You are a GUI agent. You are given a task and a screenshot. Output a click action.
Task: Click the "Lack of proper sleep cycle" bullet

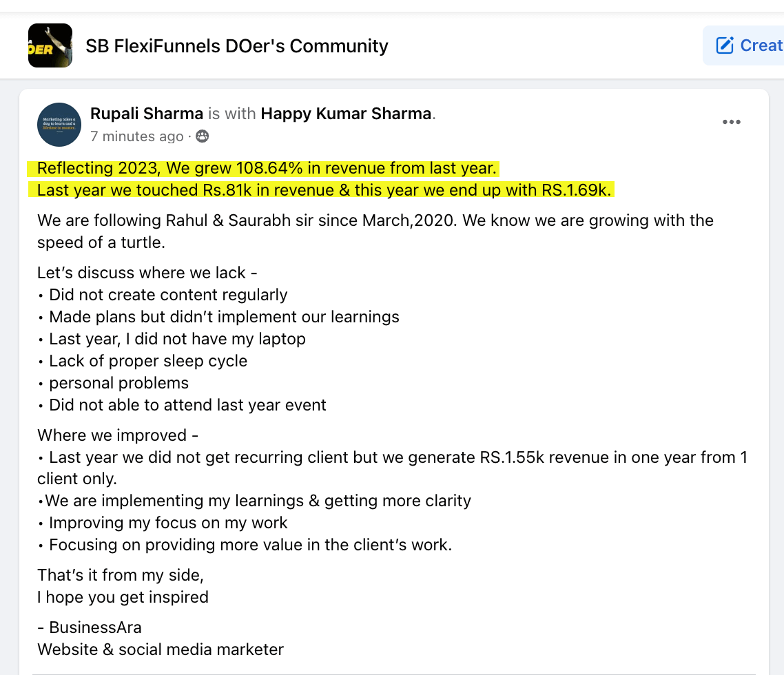pyautogui.click(x=148, y=361)
